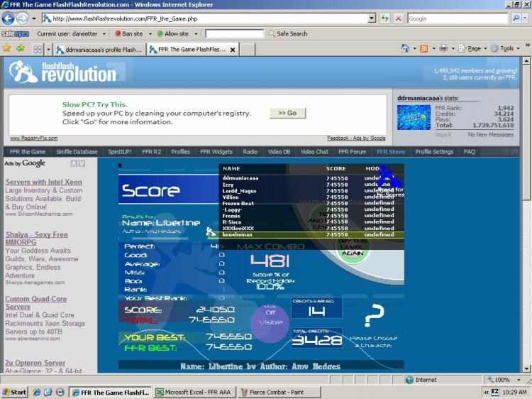
Task: Open the recent pages dropdown arrow
Action: [34, 18]
